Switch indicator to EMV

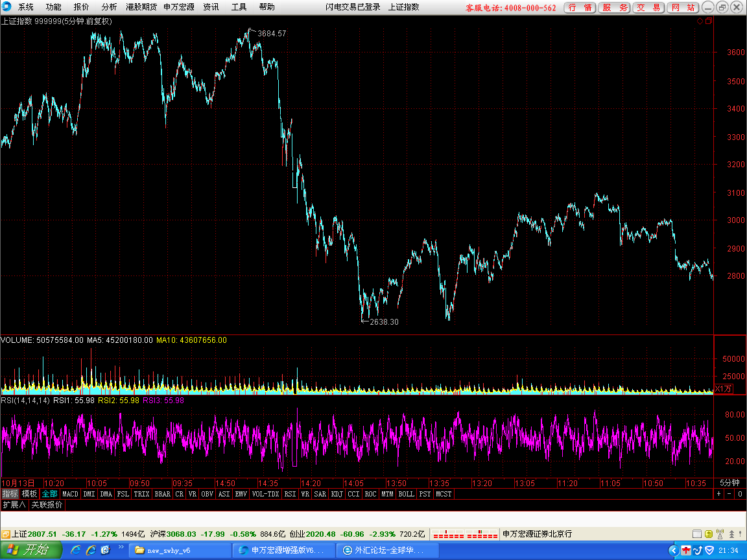tap(241, 494)
